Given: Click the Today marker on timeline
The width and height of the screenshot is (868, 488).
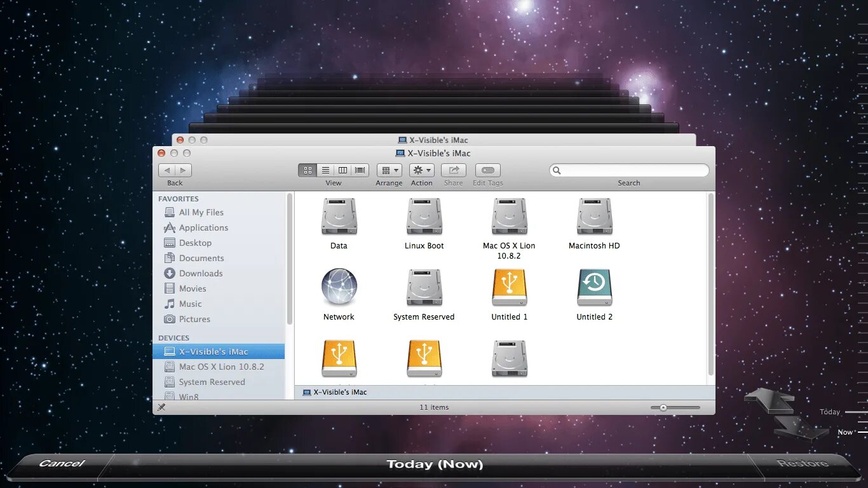Looking at the screenshot, I should (x=830, y=412).
